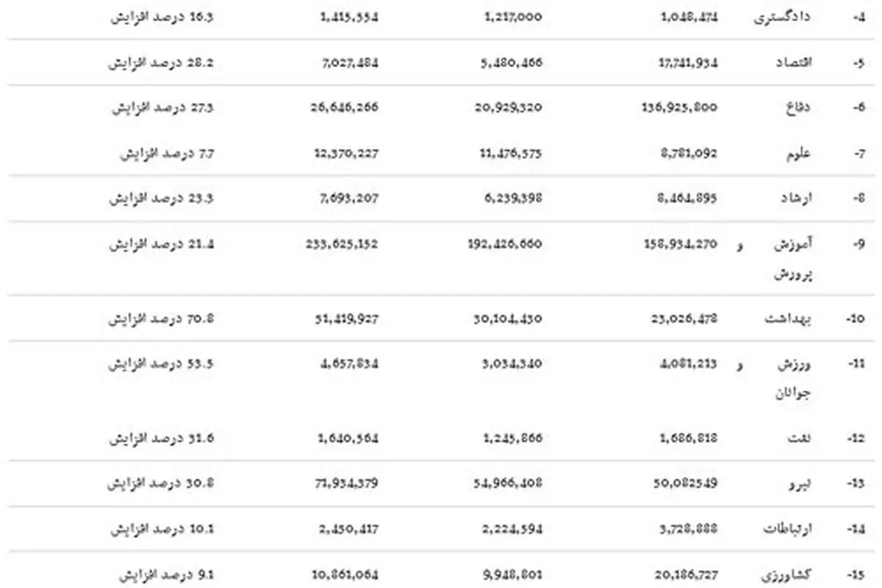Click the علوم row name
Screen dimensions: 882x588
click(799, 154)
